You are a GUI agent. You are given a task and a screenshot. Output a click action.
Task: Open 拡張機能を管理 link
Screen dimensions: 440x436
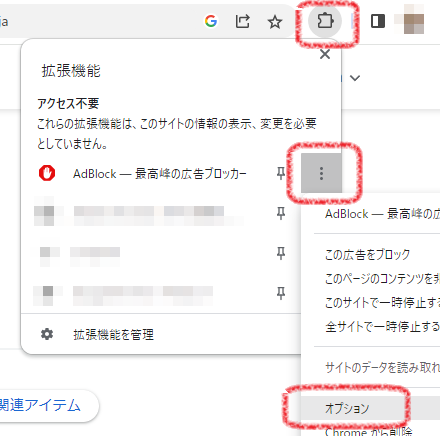pyautogui.click(x=113, y=334)
